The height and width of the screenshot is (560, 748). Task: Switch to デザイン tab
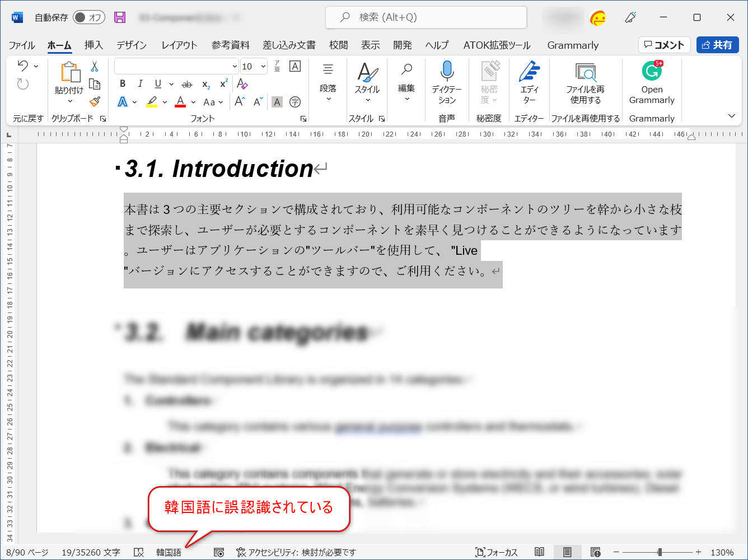pos(132,45)
